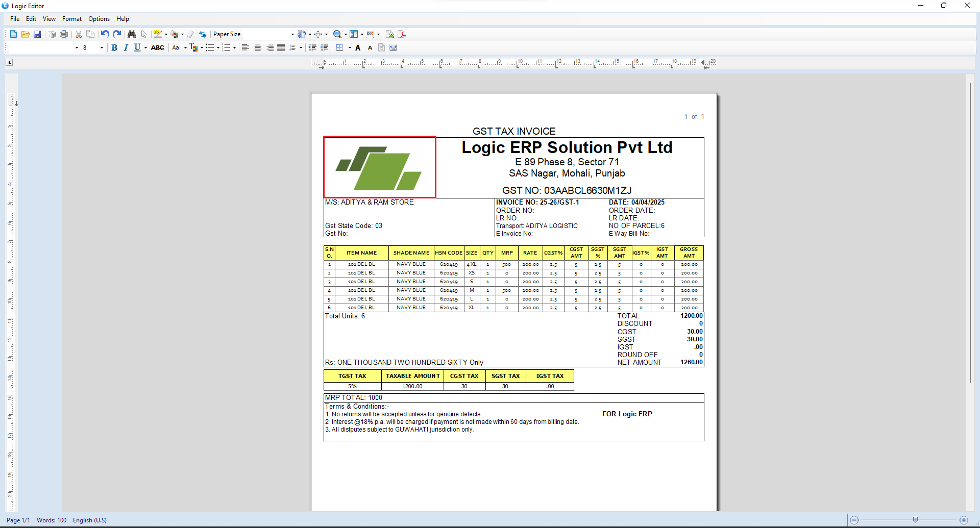Screen dimensions: 980x528
Task: Toggle Strikethrough ABC formatting
Action: tap(157, 47)
